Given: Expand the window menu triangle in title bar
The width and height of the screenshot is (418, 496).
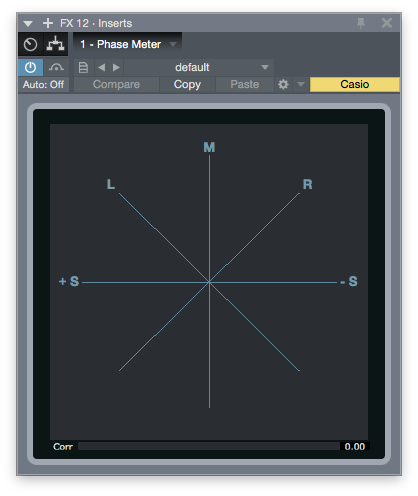Looking at the screenshot, I should pyautogui.click(x=28, y=24).
